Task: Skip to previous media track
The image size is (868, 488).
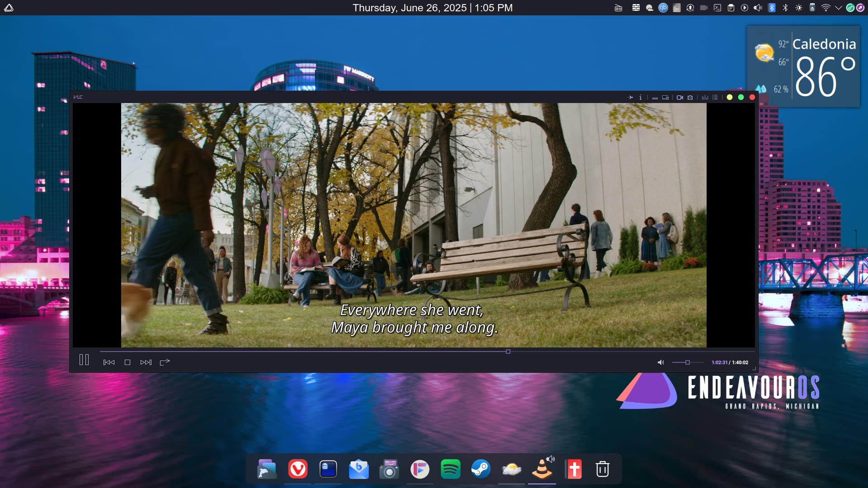Action: (109, 362)
